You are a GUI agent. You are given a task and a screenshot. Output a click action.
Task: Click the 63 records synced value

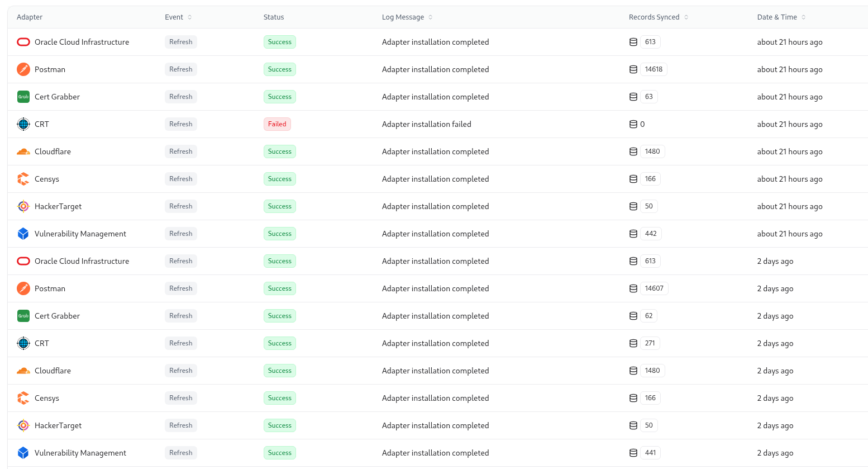(649, 97)
